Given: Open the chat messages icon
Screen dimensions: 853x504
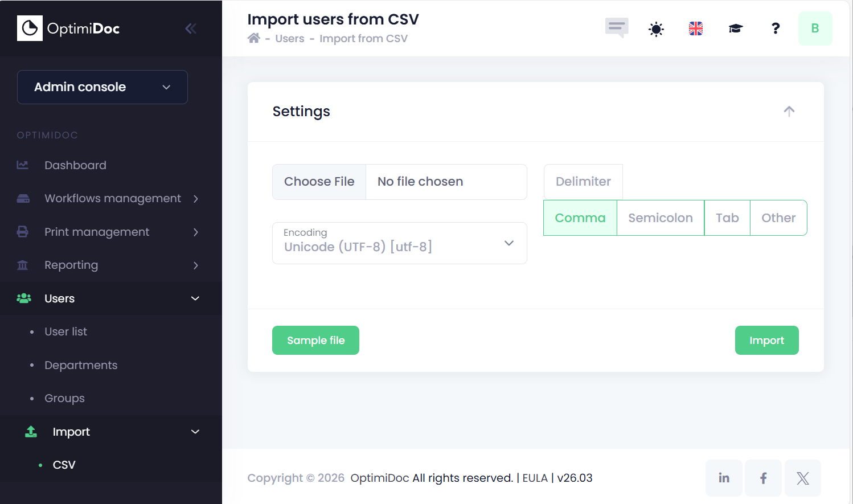Looking at the screenshot, I should coord(617,28).
